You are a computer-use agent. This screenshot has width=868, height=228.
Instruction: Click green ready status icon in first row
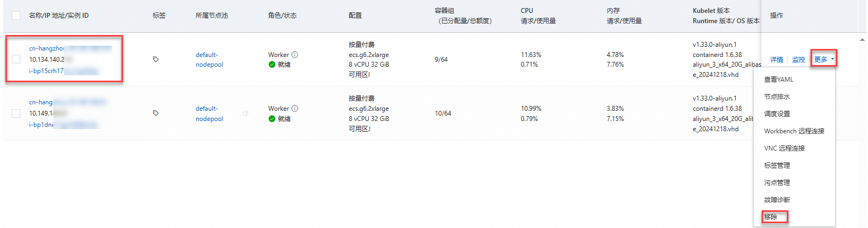pyautogui.click(x=272, y=65)
